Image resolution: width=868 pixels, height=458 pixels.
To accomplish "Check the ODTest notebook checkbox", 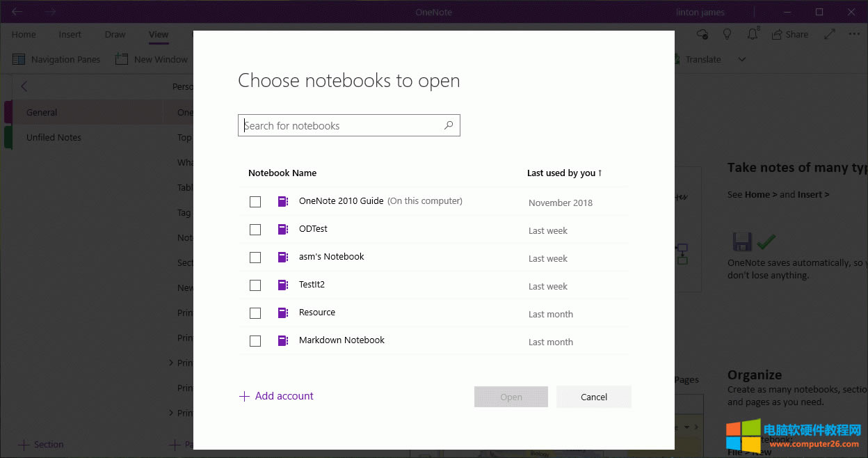I will pyautogui.click(x=255, y=229).
